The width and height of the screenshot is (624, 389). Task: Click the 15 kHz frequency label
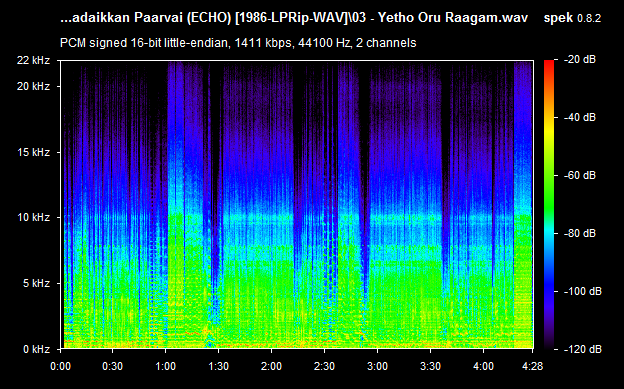tap(33, 152)
